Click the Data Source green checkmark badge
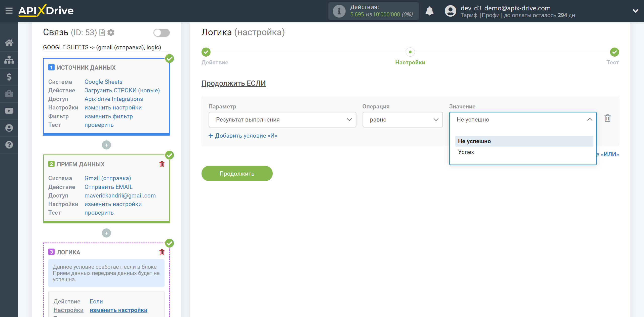The width and height of the screenshot is (644, 317). click(170, 59)
